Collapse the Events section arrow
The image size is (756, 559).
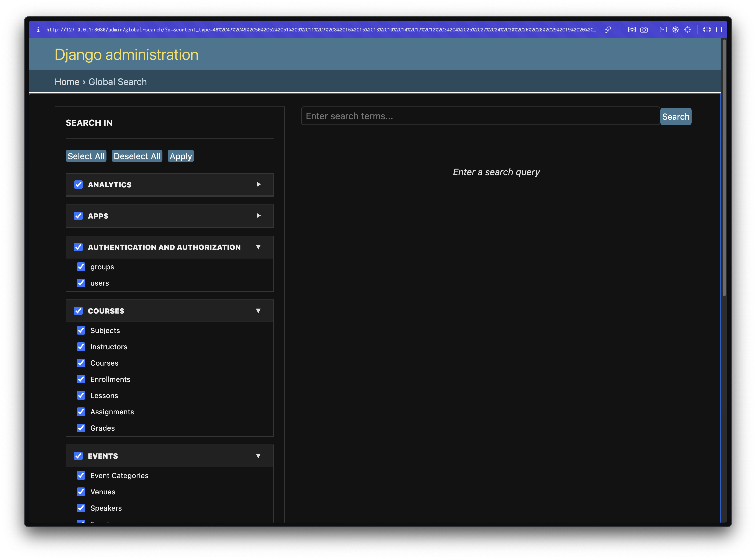[259, 456]
